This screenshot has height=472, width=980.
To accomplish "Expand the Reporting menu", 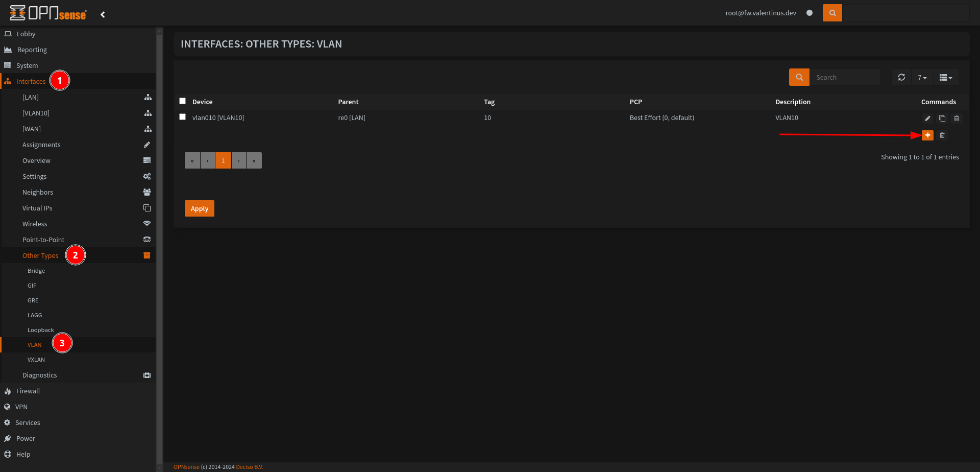I will point(32,50).
